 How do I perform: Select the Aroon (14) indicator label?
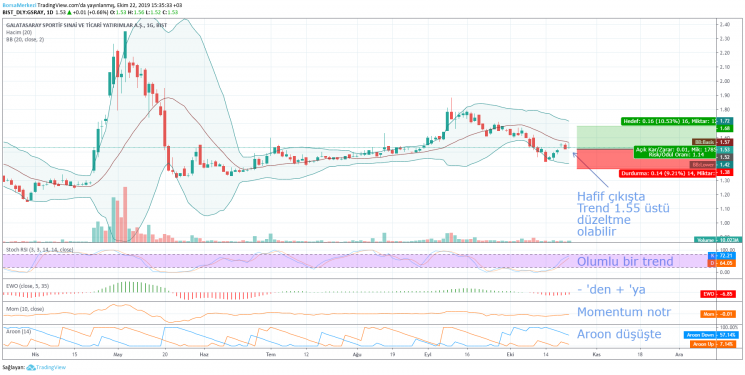pos(19,331)
